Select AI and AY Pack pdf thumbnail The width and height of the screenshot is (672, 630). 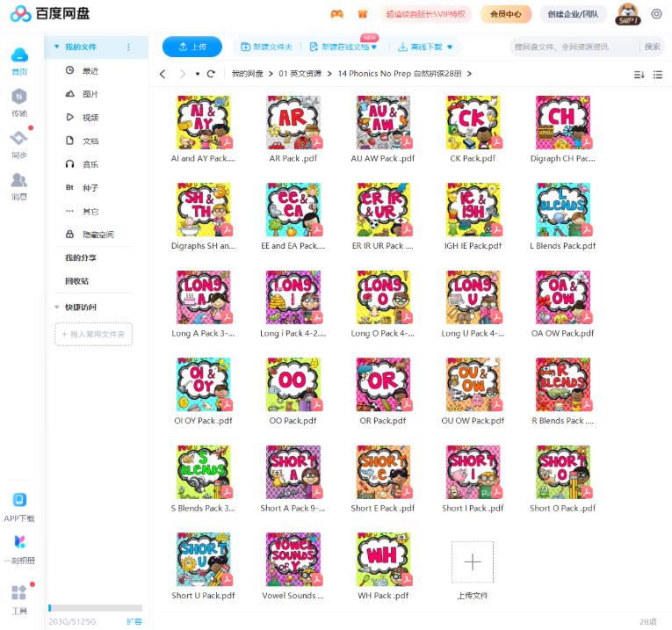click(x=203, y=122)
